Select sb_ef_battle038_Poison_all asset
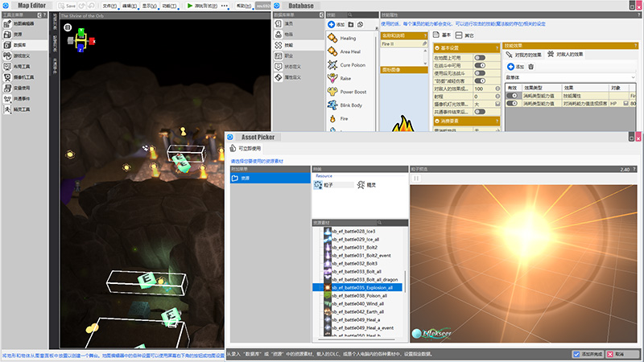The image size is (644, 362). 360,295
